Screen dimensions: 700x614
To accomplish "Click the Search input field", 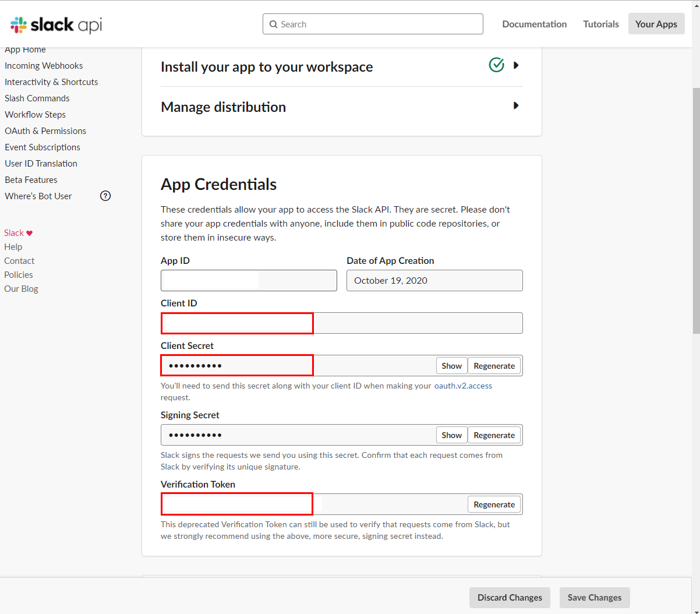I will pyautogui.click(x=373, y=24).
